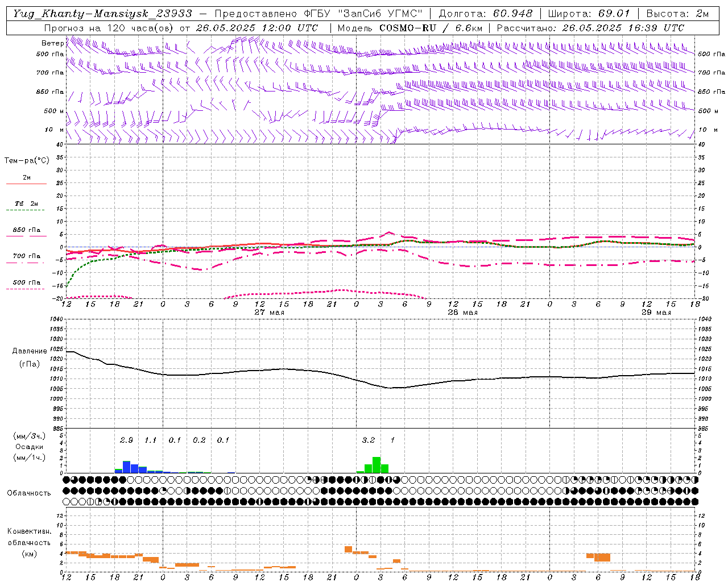The height and width of the screenshot is (582, 728).
Task: Click the tallest blue precipitation bar
Action: tap(127, 467)
